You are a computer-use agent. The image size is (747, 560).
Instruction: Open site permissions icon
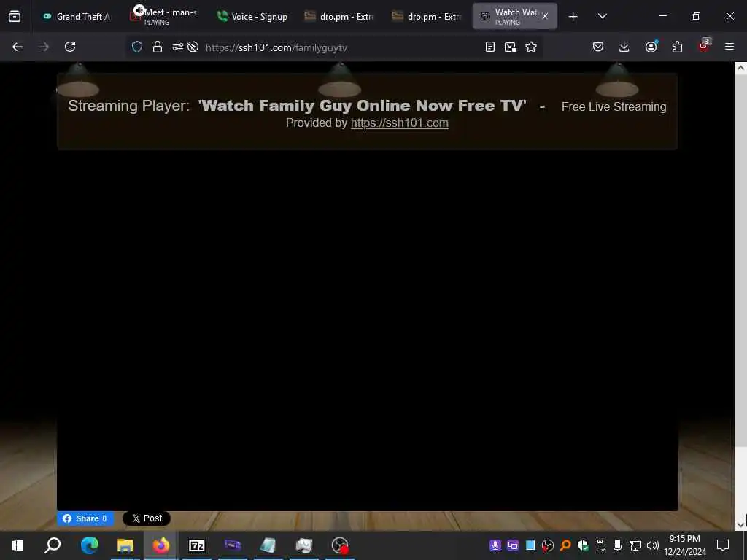click(178, 47)
